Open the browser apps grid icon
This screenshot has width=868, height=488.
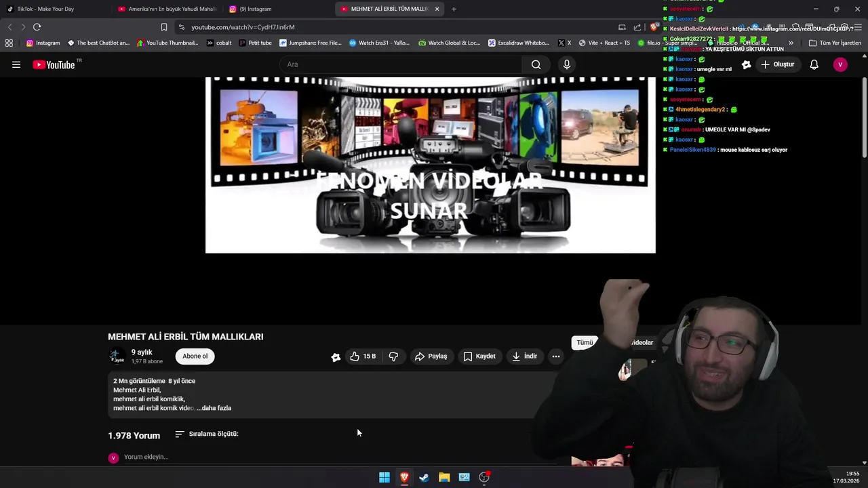(9, 43)
